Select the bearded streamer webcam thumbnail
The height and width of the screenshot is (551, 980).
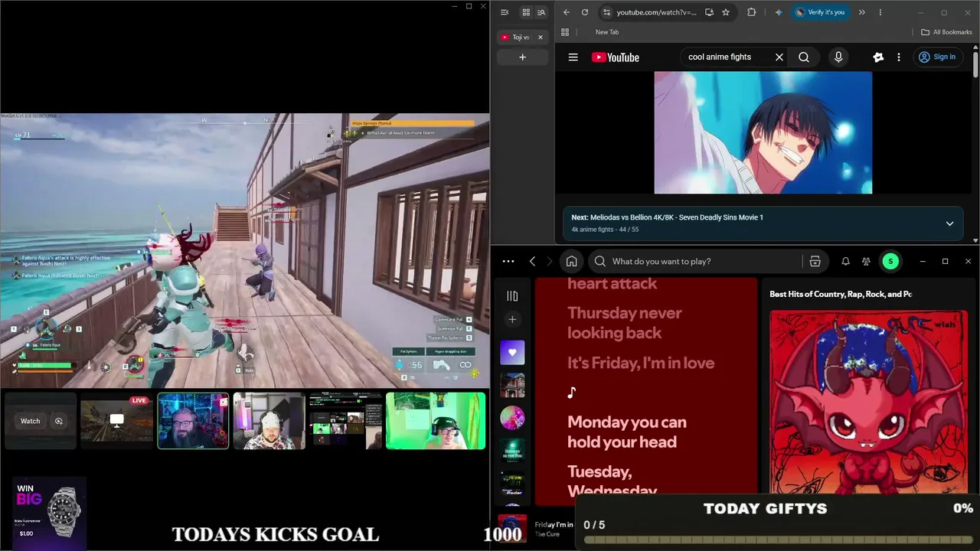[x=193, y=421]
